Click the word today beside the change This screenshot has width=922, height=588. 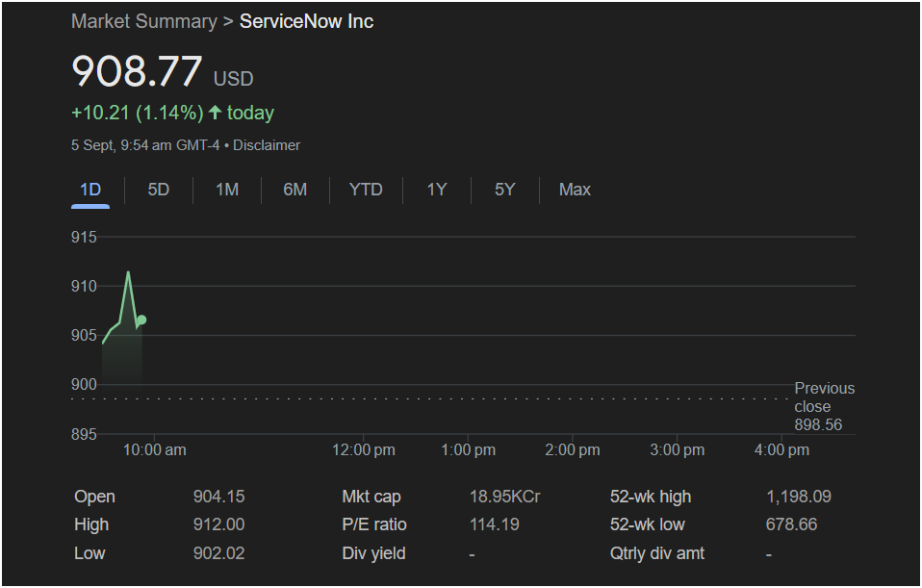250,113
